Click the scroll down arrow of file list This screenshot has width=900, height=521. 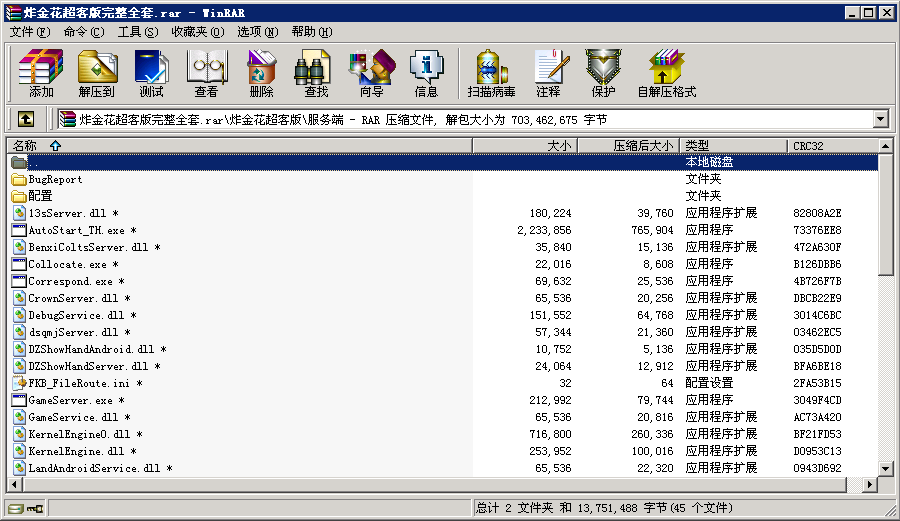886,467
